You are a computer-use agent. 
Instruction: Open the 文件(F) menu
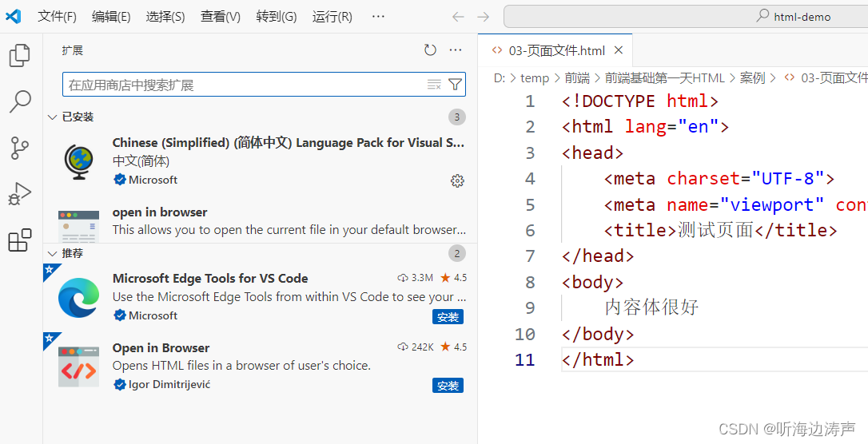(57, 17)
